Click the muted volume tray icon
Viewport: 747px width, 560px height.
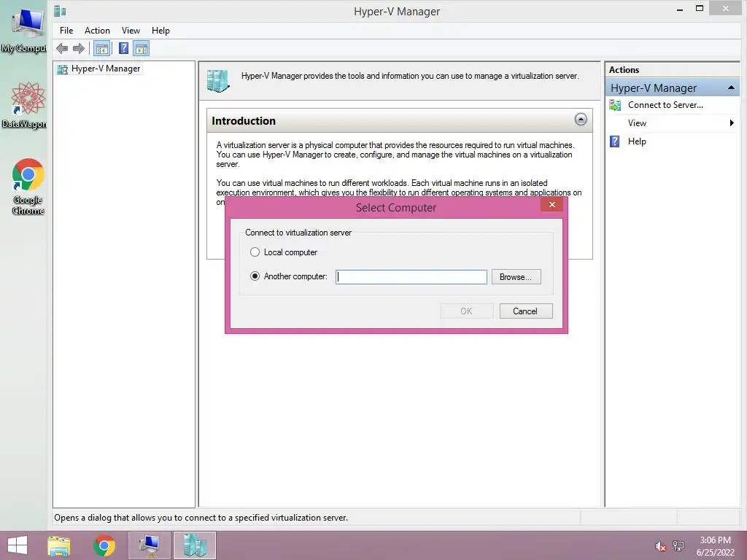coord(660,546)
